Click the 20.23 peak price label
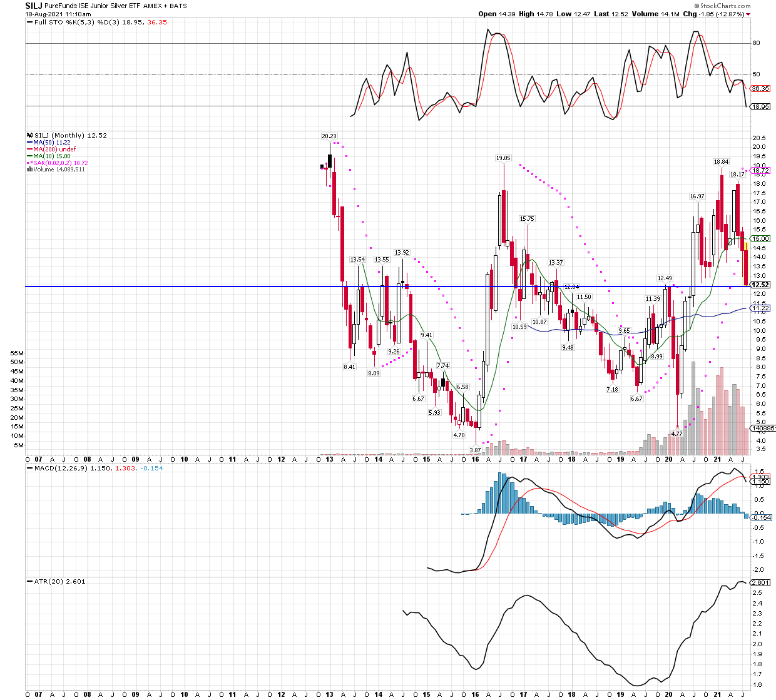 click(x=329, y=136)
